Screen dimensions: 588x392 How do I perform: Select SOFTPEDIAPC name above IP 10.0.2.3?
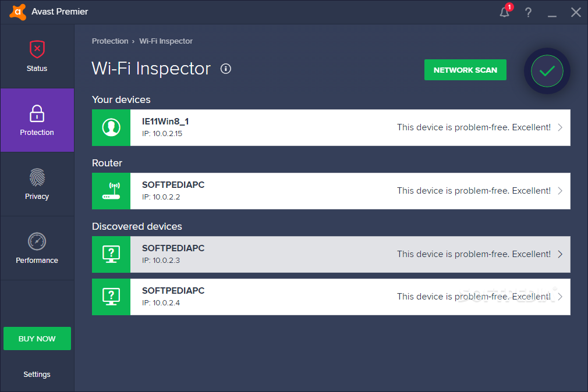173,248
